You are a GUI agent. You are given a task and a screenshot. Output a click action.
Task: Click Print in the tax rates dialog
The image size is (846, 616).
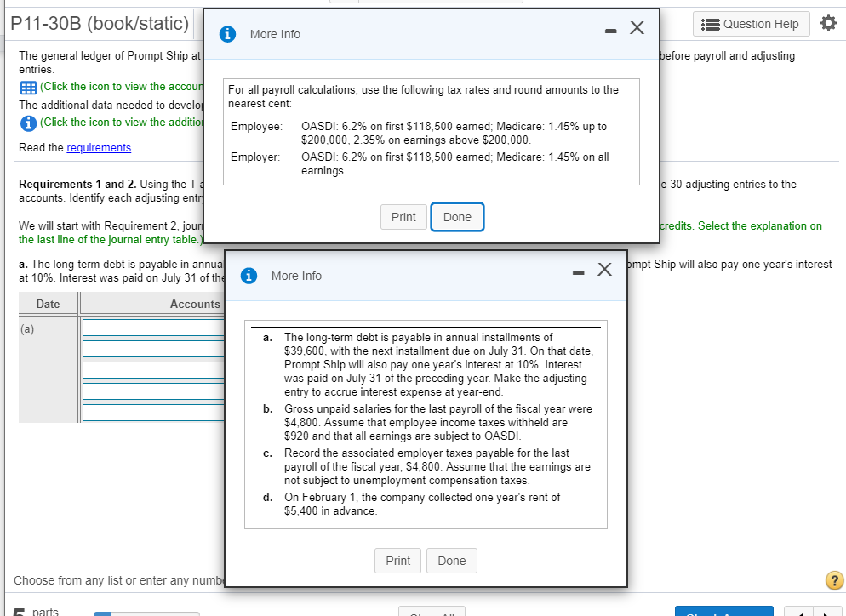point(403,217)
